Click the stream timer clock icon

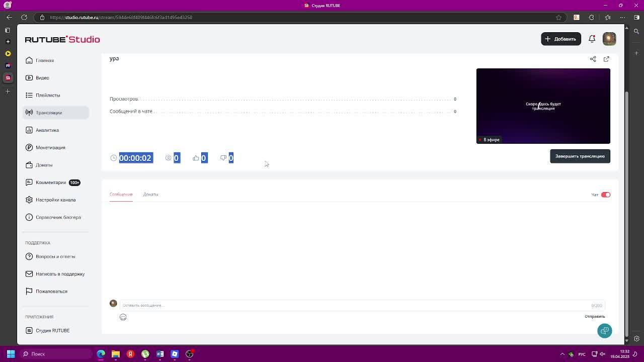(114, 158)
